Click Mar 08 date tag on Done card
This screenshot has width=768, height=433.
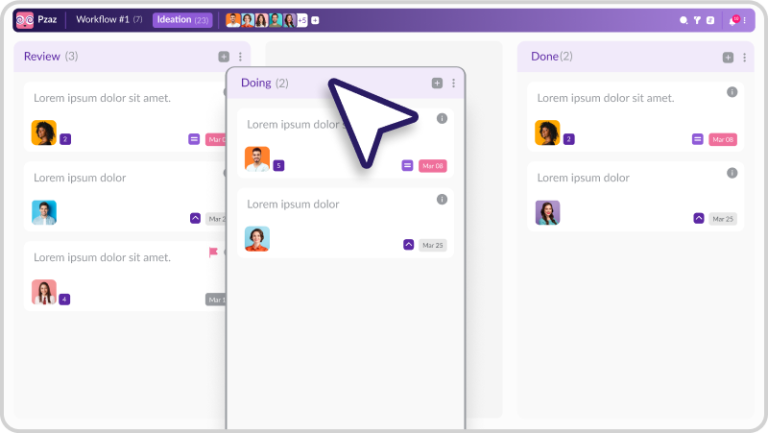pyautogui.click(x=723, y=139)
